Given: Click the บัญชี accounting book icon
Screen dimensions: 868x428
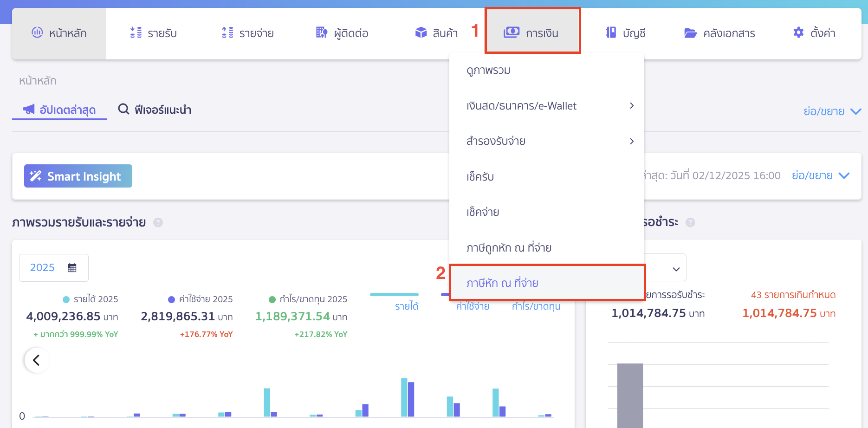Looking at the screenshot, I should (x=611, y=32).
